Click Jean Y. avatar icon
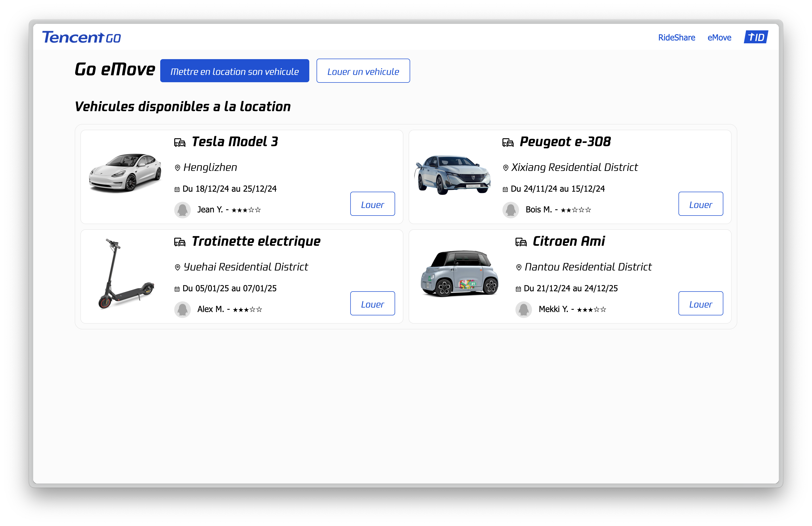812x526 pixels. [183, 210]
